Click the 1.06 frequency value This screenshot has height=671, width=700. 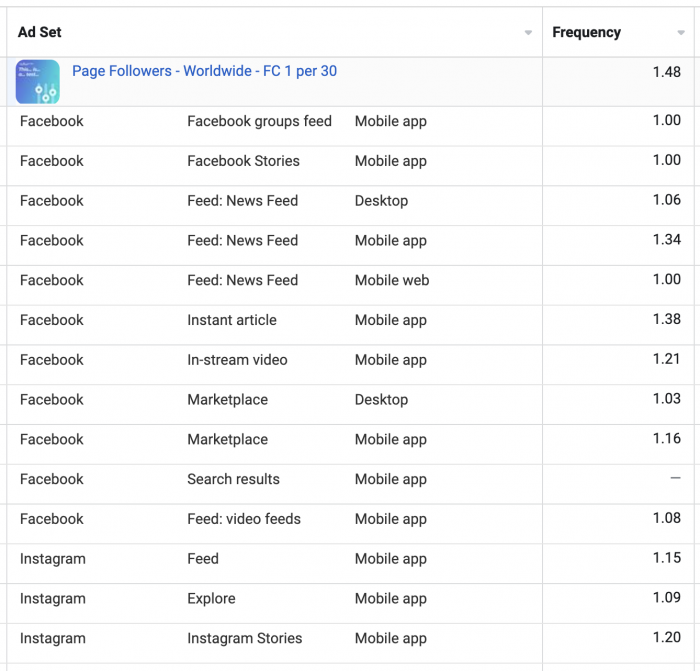(667, 200)
